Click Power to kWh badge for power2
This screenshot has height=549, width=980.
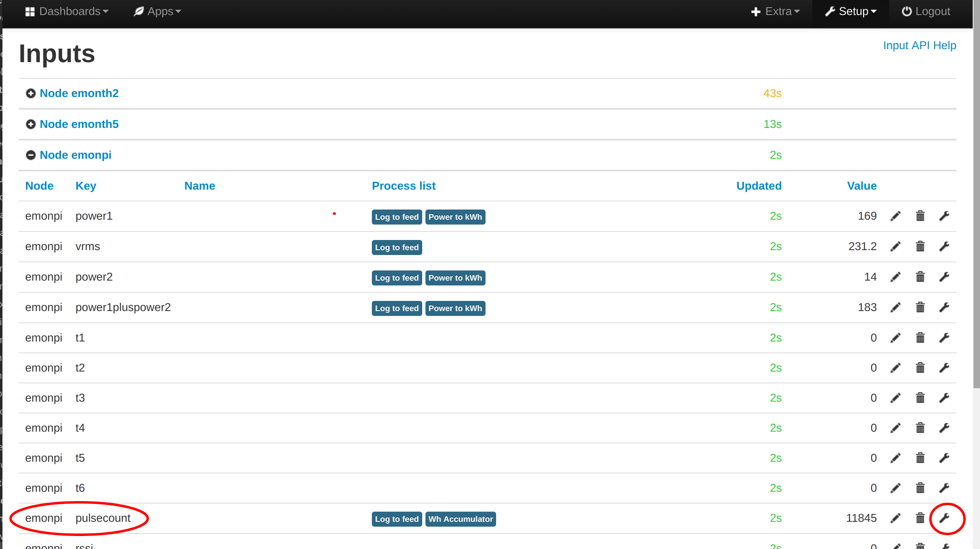(455, 278)
